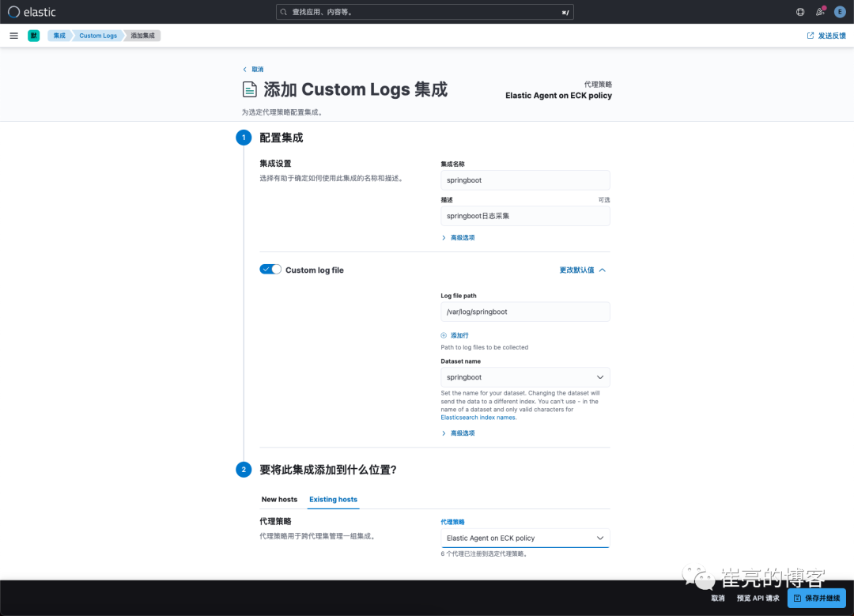Click the 集成设置 section title

[276, 164]
